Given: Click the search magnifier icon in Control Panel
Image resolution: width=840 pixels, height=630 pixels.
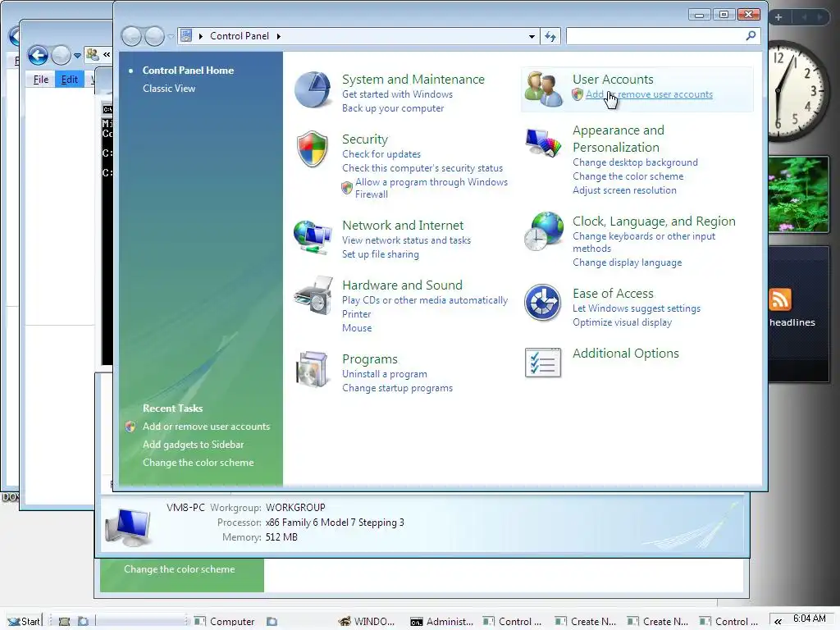Looking at the screenshot, I should 751,36.
